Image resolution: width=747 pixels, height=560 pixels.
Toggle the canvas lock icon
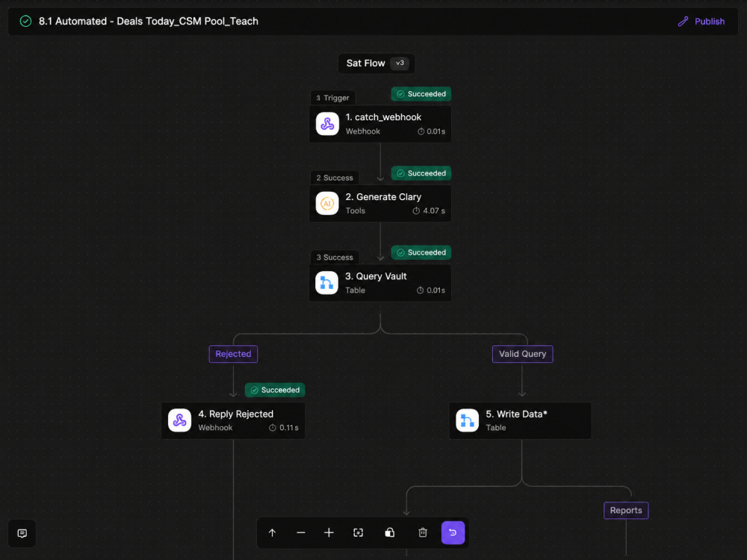[x=390, y=532]
